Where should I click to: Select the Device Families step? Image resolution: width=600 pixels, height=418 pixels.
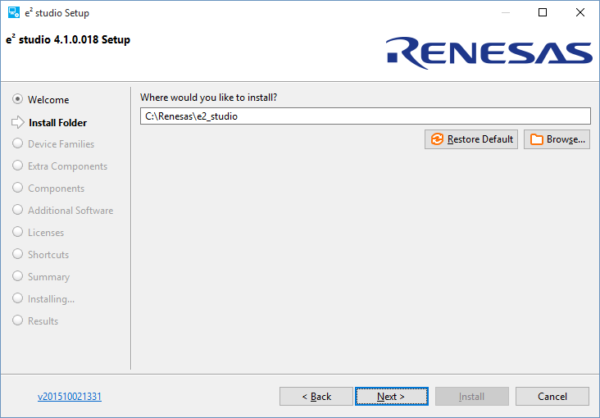pyautogui.click(x=60, y=144)
